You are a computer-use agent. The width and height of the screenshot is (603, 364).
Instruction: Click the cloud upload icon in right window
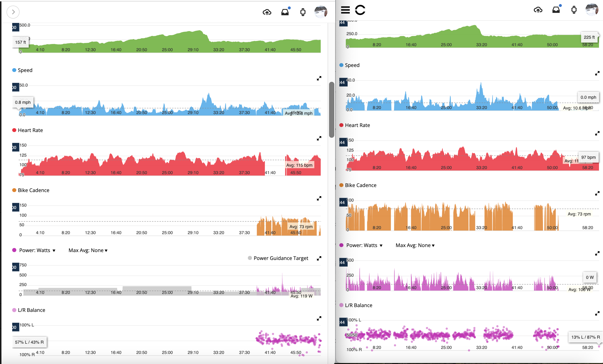coord(538,10)
